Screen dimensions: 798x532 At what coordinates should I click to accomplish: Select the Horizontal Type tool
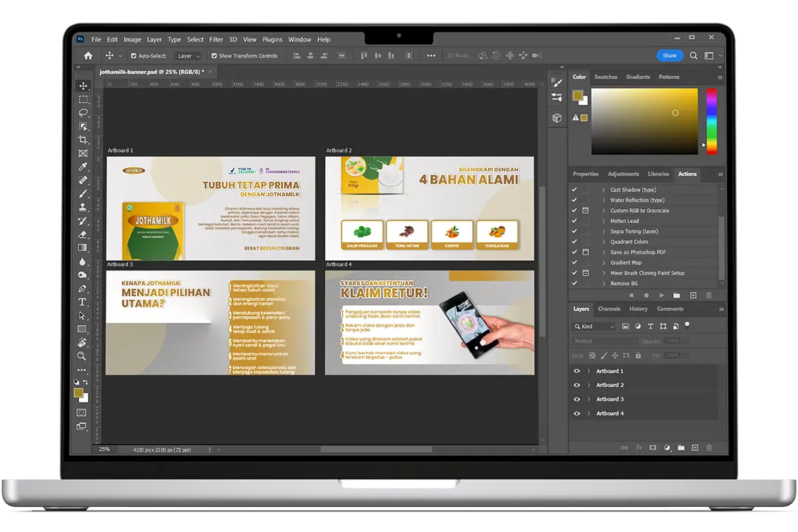83,302
